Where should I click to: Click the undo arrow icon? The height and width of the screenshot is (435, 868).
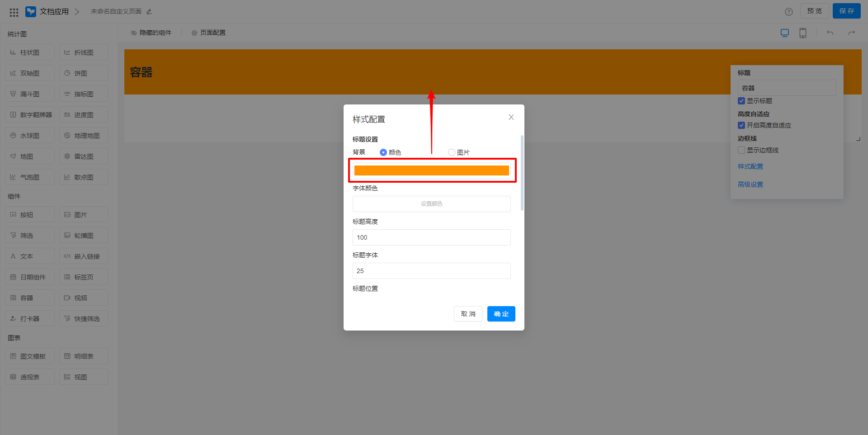coord(830,33)
